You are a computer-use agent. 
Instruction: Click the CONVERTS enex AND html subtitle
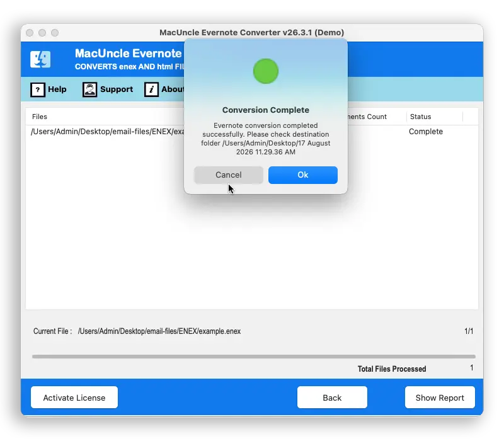pyautogui.click(x=130, y=67)
